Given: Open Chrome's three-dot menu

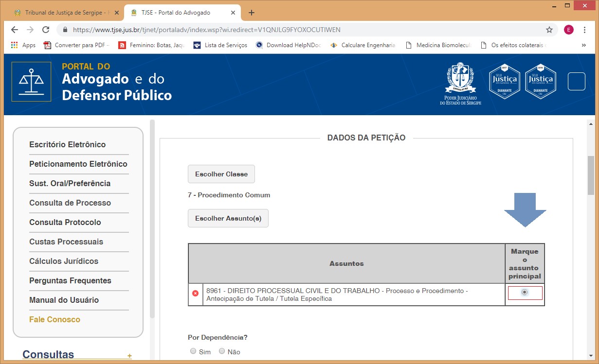Looking at the screenshot, I should [584, 30].
